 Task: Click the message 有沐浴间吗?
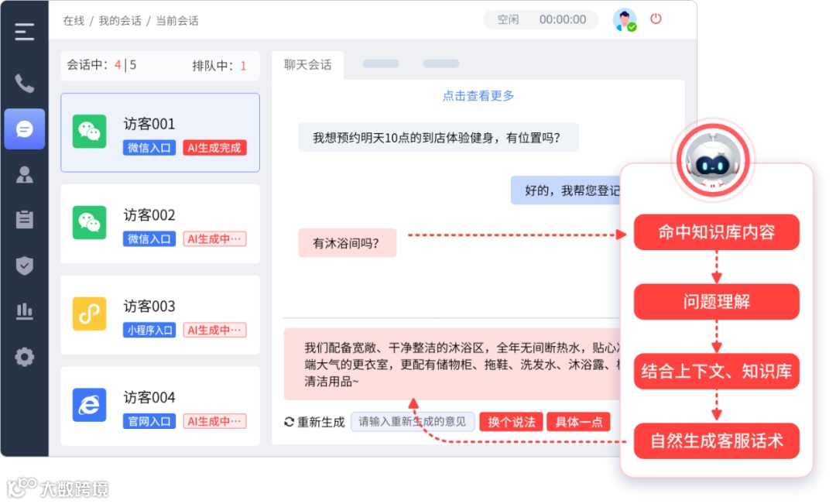pyautogui.click(x=347, y=243)
